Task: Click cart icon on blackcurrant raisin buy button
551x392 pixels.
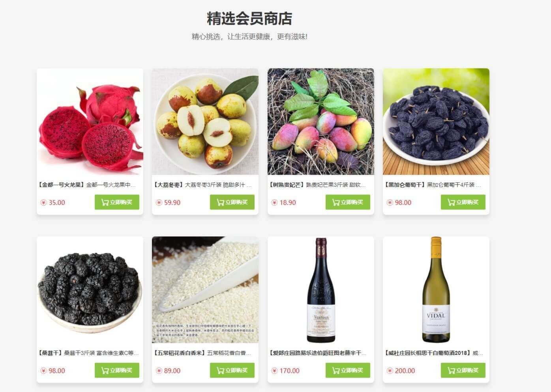Action: pyautogui.click(x=451, y=203)
